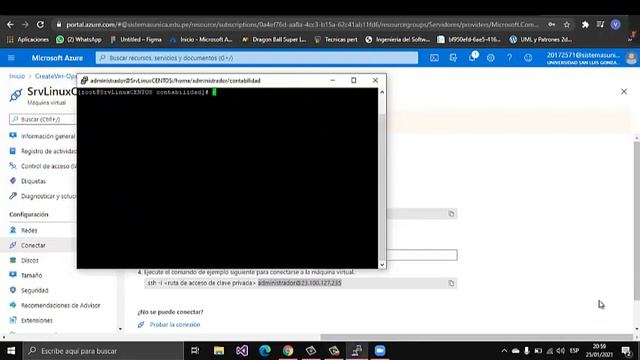The image size is (640, 360).
Task: Click the private key path input field
Action: (422, 255)
